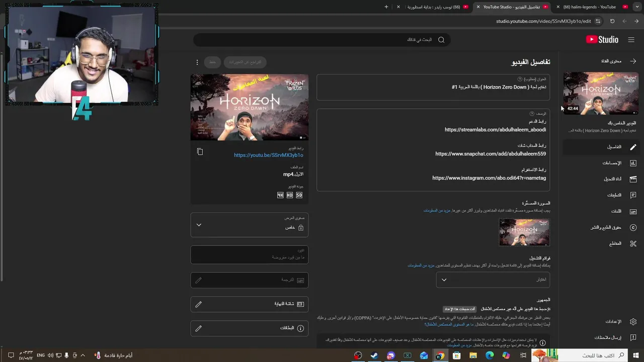Image resolution: width=644 pixels, height=362 pixels.
Task: Click the YouTube Studio logo
Action: tap(602, 40)
